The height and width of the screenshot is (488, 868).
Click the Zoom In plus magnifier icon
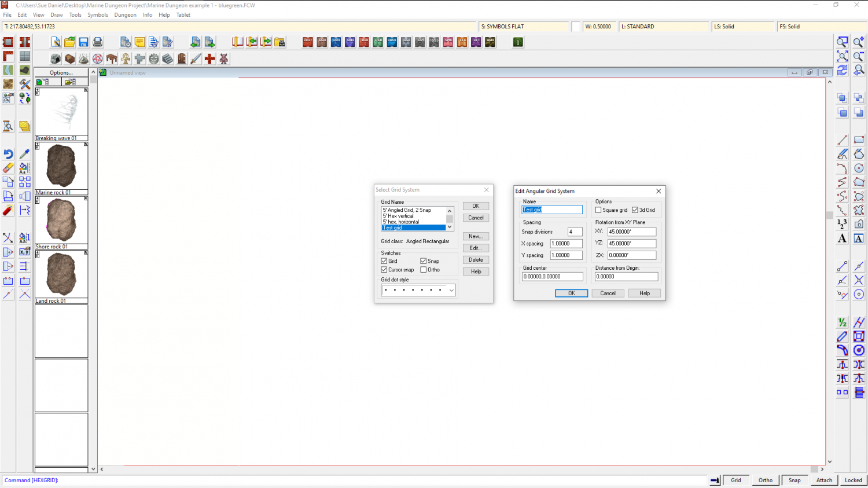[x=859, y=42]
